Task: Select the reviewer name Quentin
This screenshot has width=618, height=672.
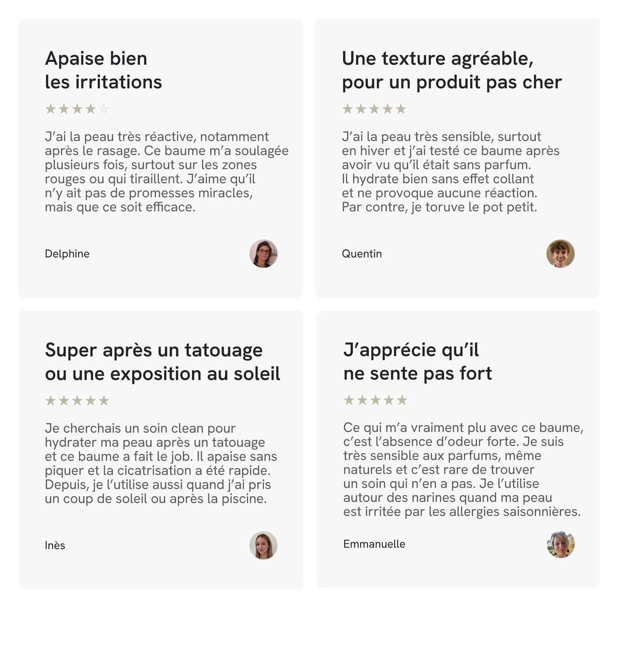Action: (x=362, y=254)
